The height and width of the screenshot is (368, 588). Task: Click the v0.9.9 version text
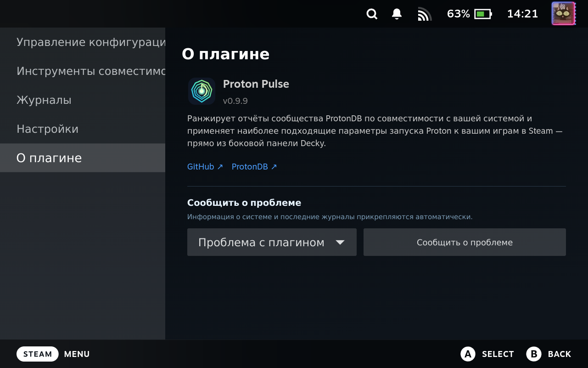tap(235, 101)
